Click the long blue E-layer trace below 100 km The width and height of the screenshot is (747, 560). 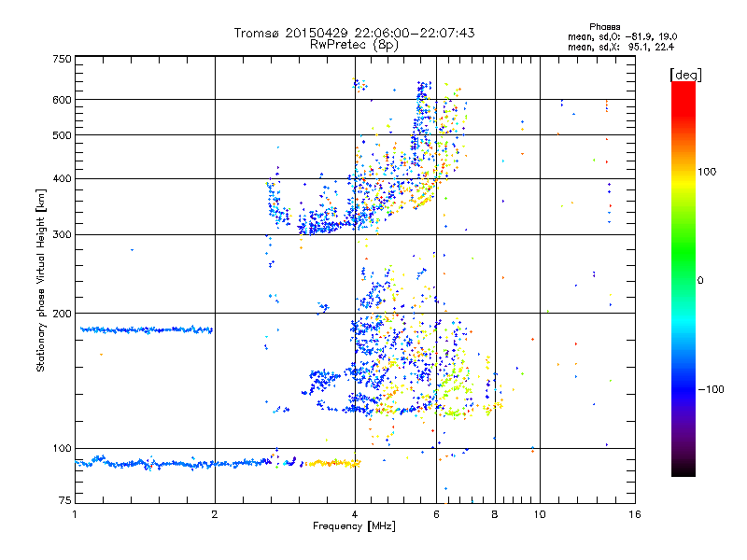pyautogui.click(x=174, y=463)
